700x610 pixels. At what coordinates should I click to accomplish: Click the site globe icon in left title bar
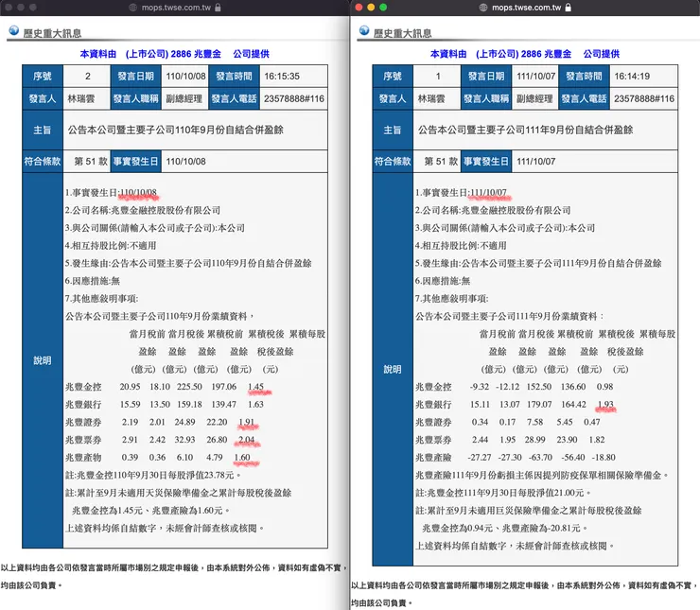pyautogui.click(x=133, y=8)
